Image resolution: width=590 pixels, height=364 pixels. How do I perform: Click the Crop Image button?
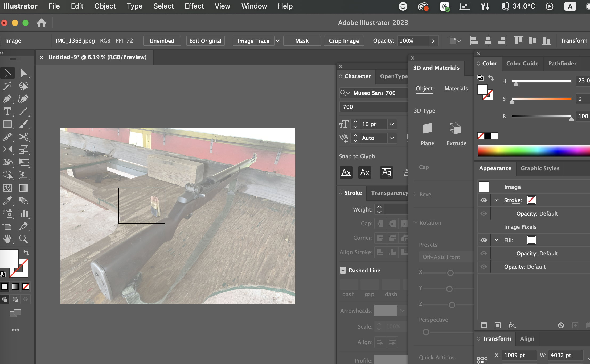click(344, 41)
